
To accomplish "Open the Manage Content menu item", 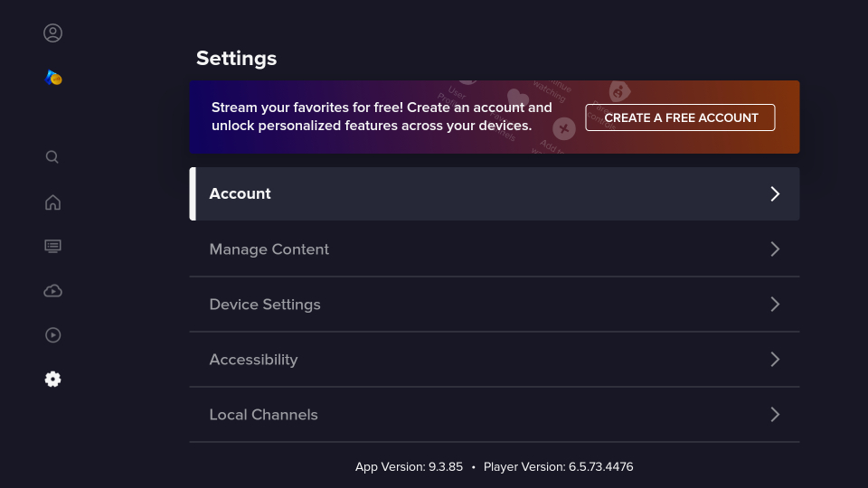I will coord(269,249).
